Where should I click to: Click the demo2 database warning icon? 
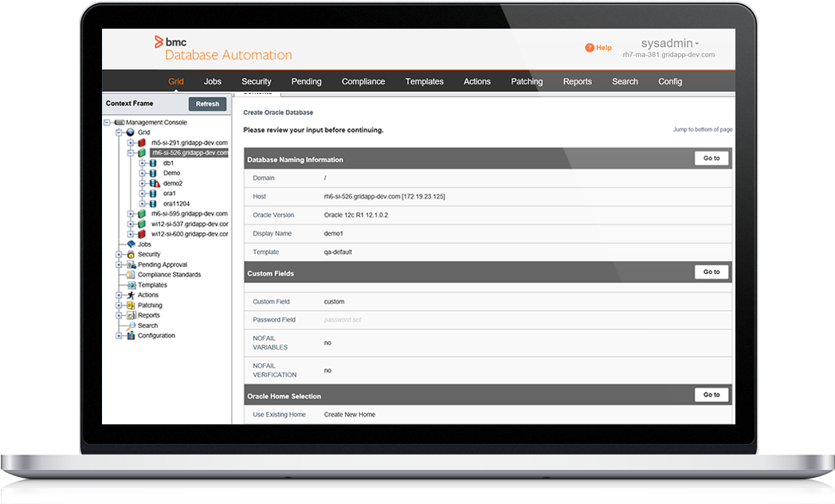point(155,183)
